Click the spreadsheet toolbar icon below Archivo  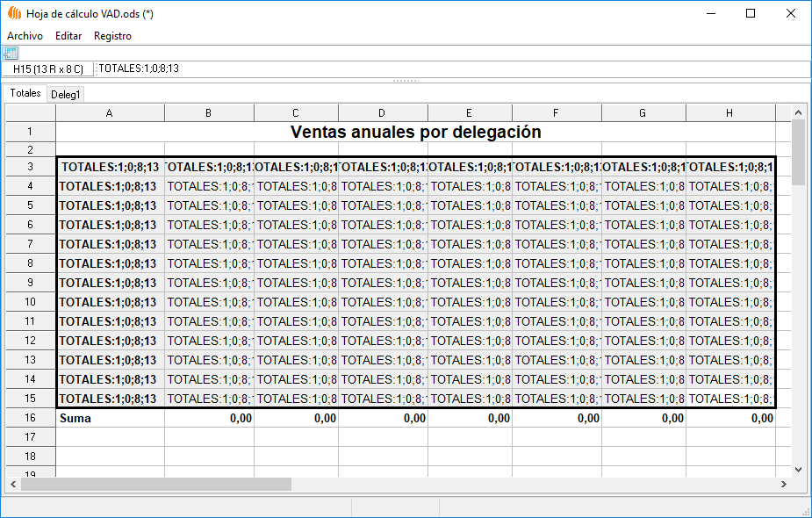coord(11,54)
